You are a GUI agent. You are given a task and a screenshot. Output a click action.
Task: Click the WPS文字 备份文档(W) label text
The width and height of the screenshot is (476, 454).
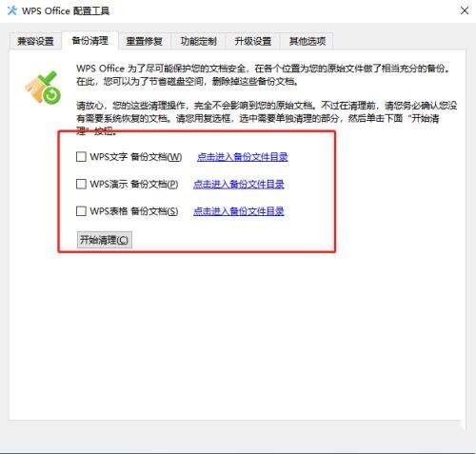coord(136,157)
